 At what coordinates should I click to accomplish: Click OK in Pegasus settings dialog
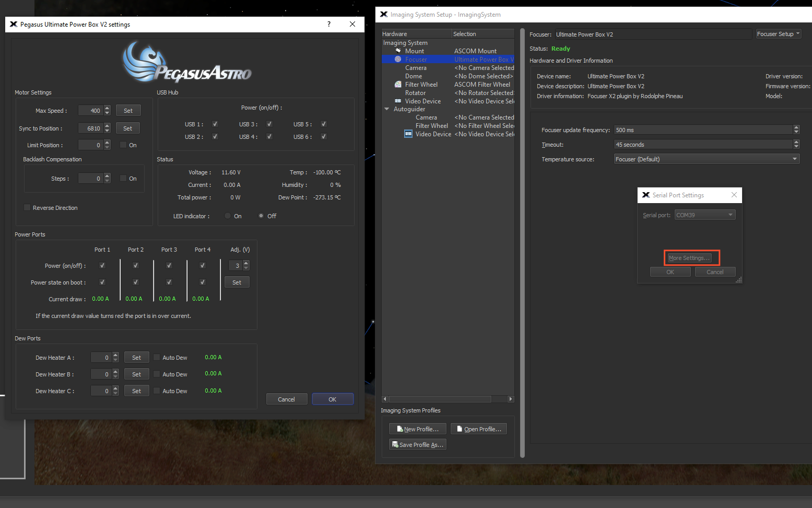[333, 399]
